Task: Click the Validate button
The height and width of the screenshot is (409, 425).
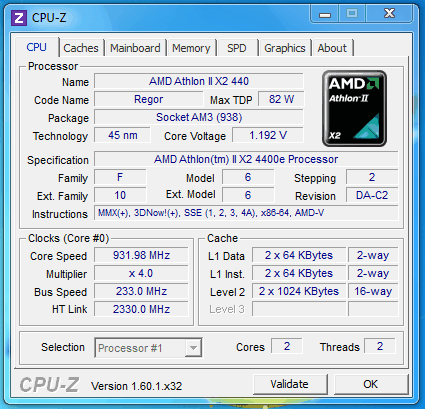Action: [290, 384]
